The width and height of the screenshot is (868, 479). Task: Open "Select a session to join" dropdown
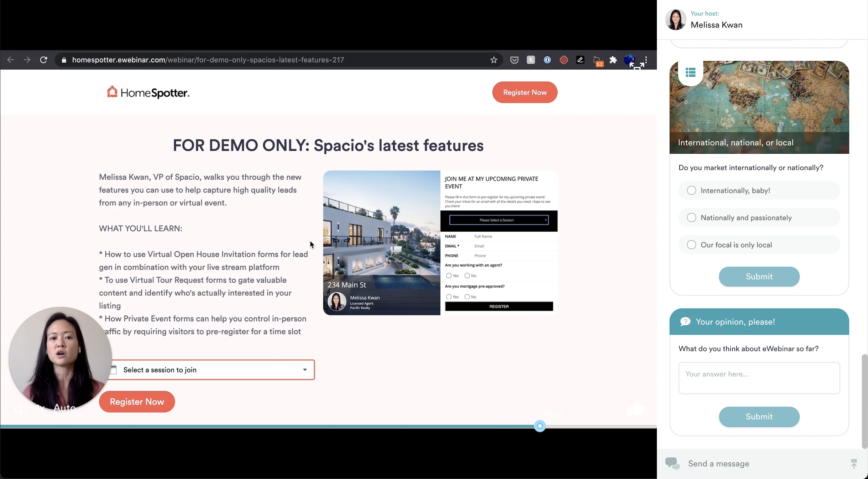(x=211, y=370)
